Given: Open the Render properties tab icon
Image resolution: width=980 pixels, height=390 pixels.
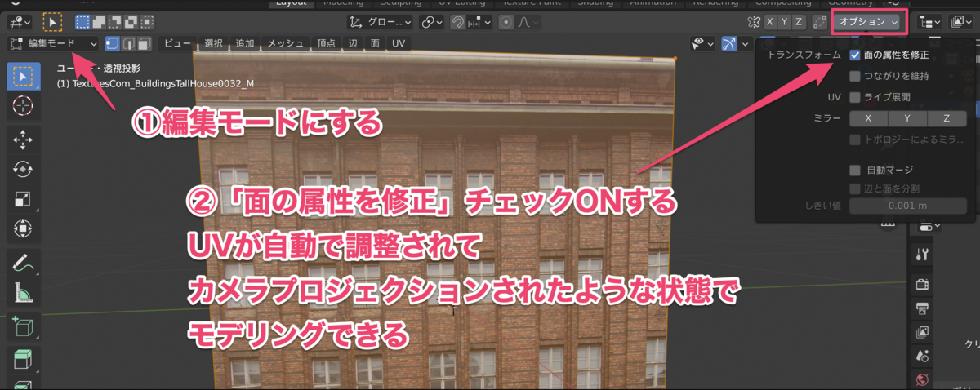Looking at the screenshot, I should pyautogui.click(x=924, y=285).
